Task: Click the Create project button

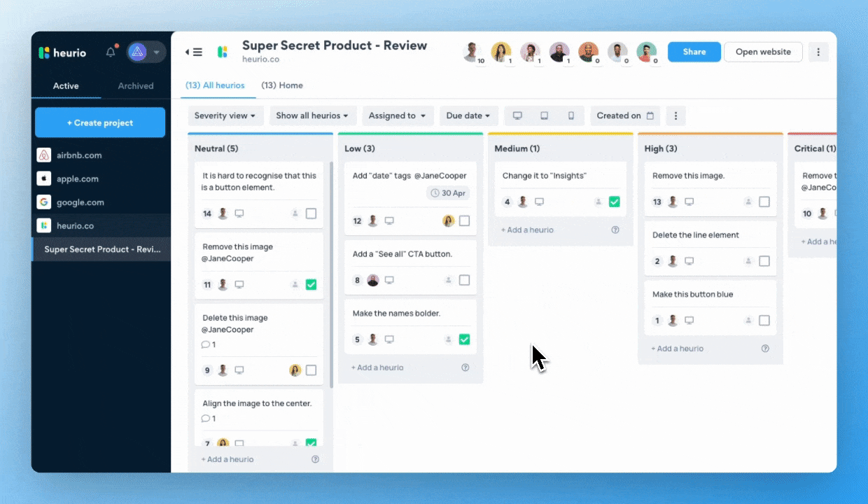Action: (x=100, y=122)
